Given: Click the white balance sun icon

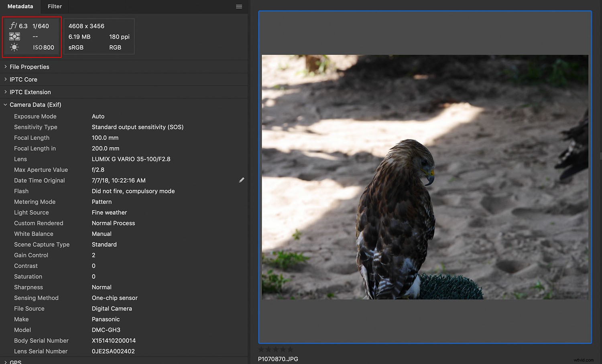Looking at the screenshot, I should pos(14,47).
